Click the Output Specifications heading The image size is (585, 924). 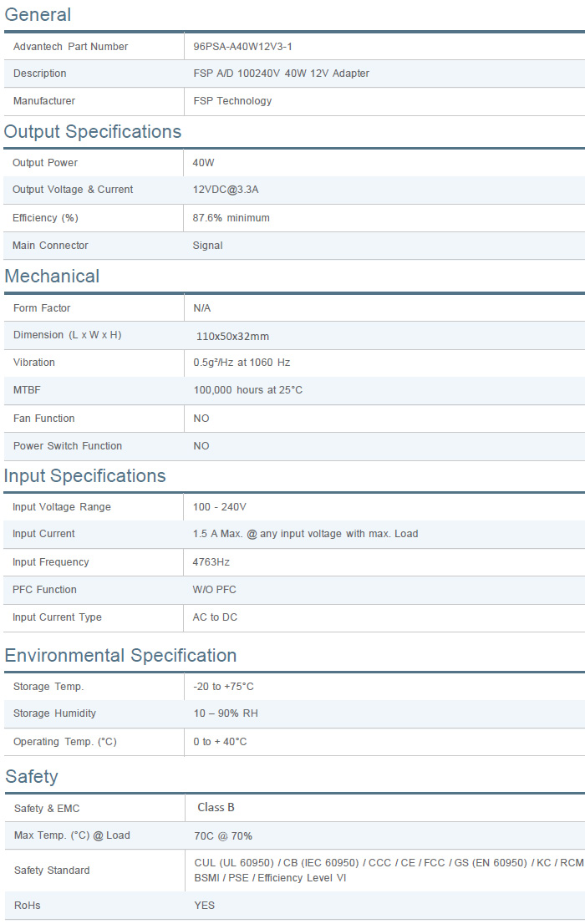(93, 132)
